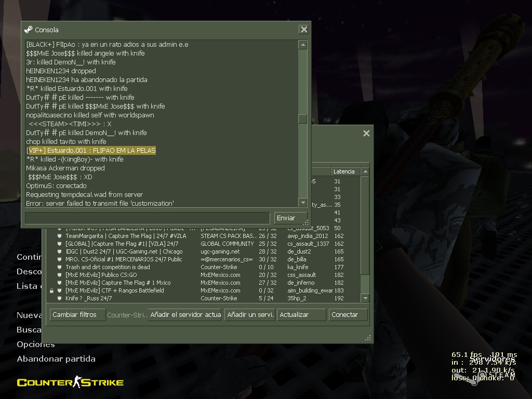Screen dimensions: 532x399
Task: Select [MxE MxEvilz] Publico CS:GO row
Action: [204, 275]
